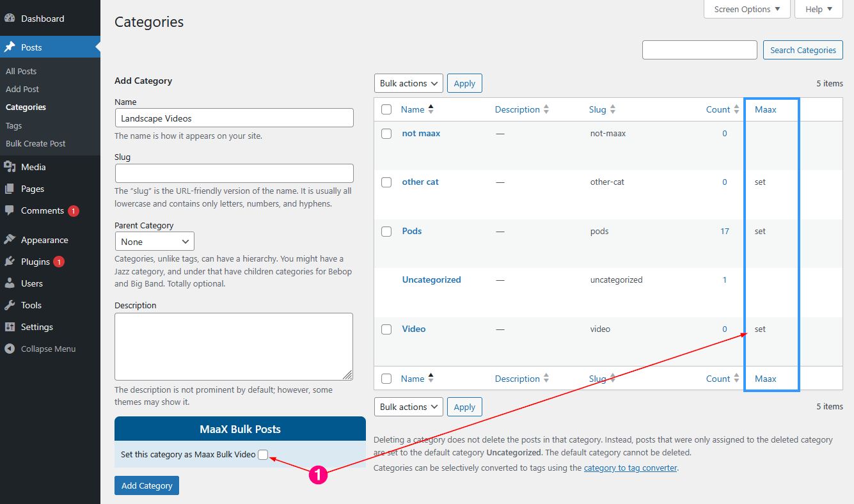Collapse the admin menu using arrow icon
This screenshot has height=504, width=854.
[10, 349]
